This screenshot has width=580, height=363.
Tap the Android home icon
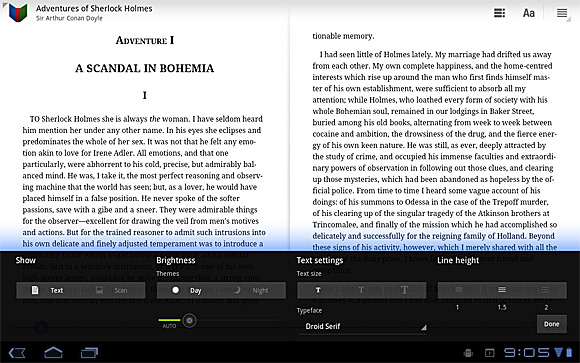coord(53,353)
